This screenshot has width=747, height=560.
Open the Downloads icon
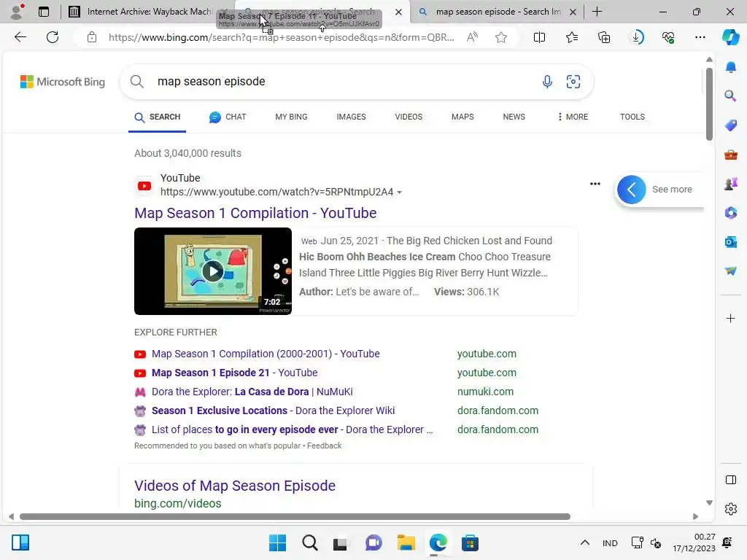(636, 37)
